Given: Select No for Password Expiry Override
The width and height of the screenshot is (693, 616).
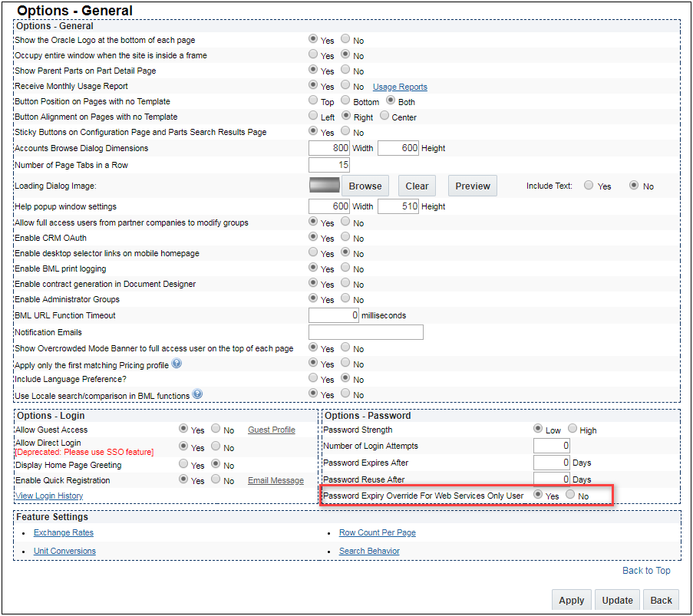Looking at the screenshot, I should (570, 495).
